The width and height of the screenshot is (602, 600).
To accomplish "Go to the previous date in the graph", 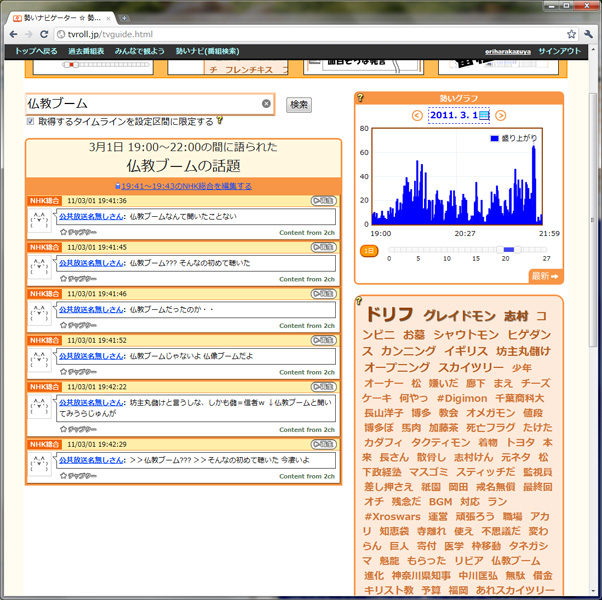I will pos(417,115).
